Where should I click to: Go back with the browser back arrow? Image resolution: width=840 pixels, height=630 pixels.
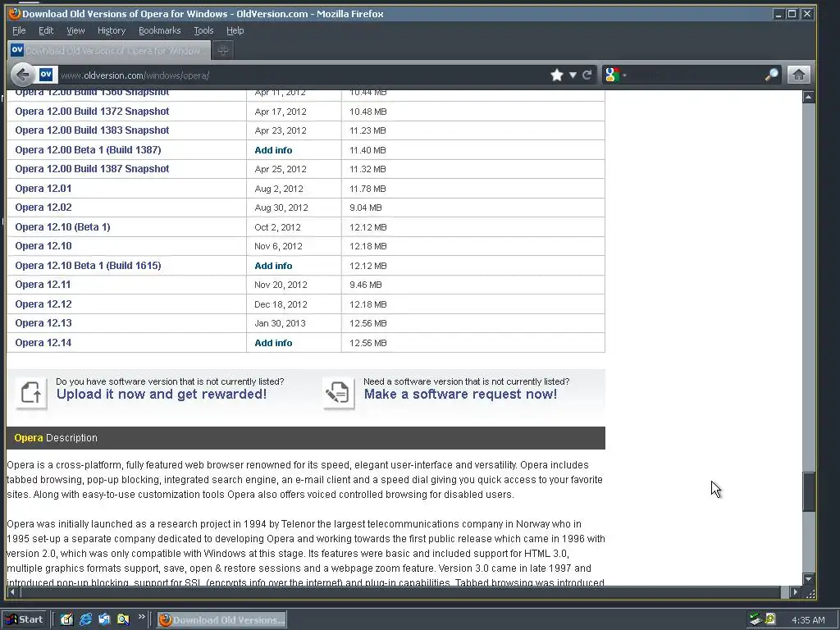(x=22, y=75)
